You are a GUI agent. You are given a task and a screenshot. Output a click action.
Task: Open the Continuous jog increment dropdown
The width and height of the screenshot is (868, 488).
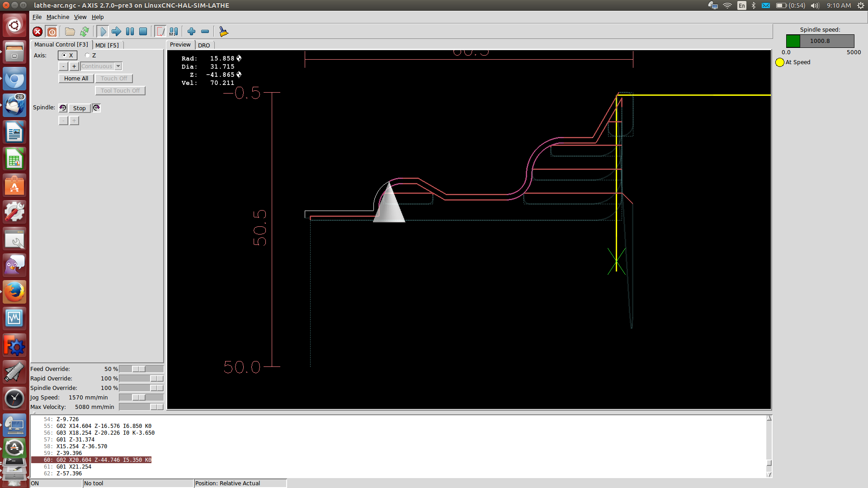click(118, 66)
